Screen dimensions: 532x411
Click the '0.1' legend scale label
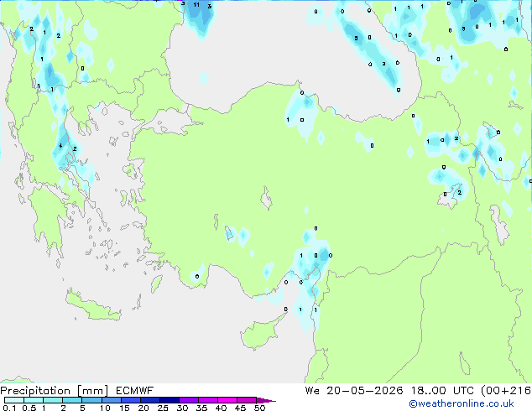pos(9,408)
